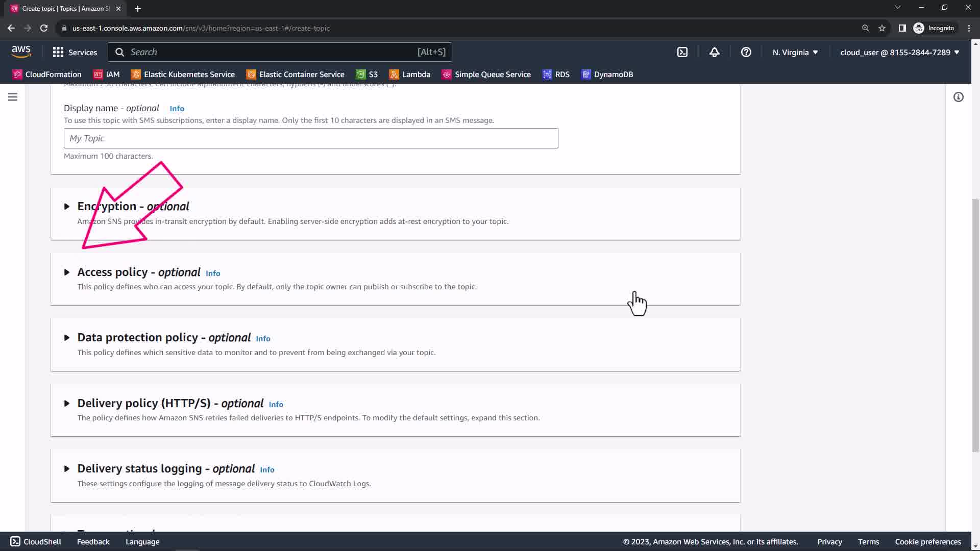Image resolution: width=980 pixels, height=551 pixels.
Task: Expand Delivery status logging section
Action: pos(67,469)
